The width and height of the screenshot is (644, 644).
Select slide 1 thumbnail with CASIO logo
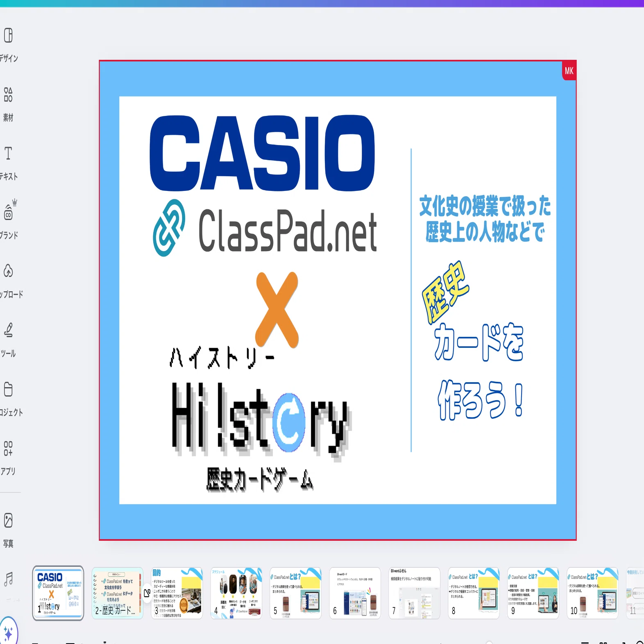coord(58,593)
